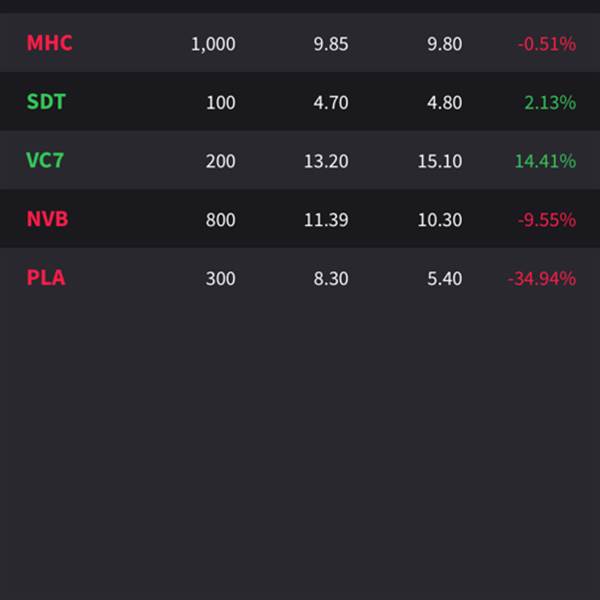Screen dimensions: 600x600
Task: Select NVB quantity 800
Action: [x=220, y=220]
